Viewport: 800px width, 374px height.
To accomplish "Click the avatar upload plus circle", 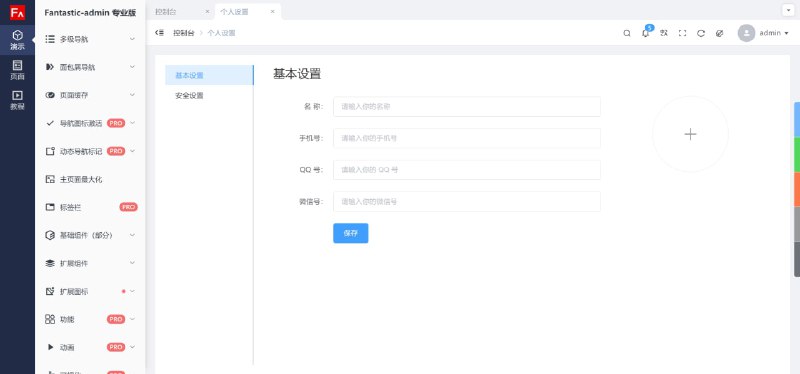I will [x=690, y=134].
